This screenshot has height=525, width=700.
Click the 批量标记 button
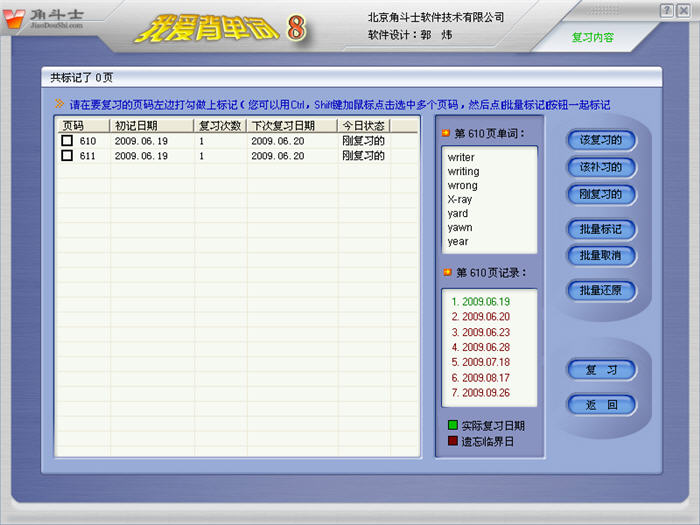point(601,229)
